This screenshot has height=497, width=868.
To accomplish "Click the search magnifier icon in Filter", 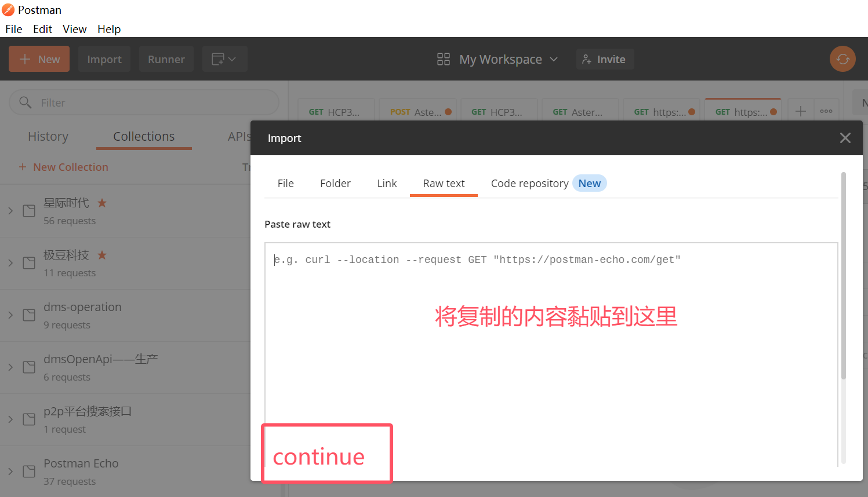I will pos(25,103).
